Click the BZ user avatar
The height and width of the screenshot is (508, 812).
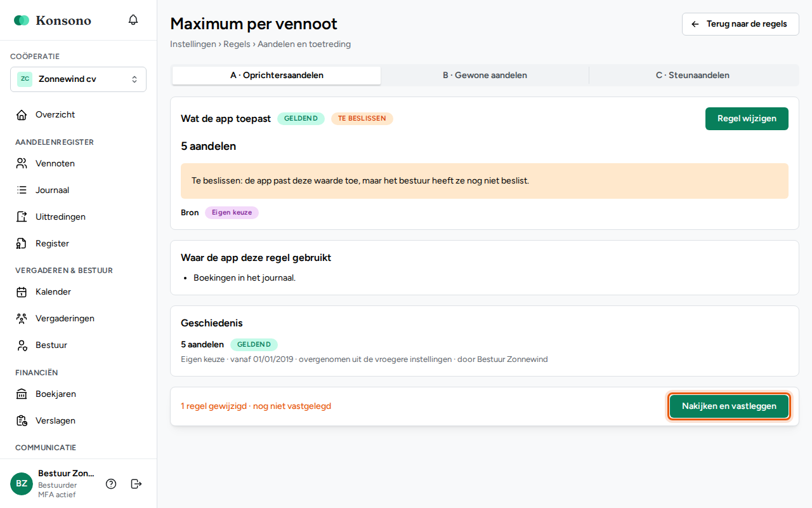(22, 484)
